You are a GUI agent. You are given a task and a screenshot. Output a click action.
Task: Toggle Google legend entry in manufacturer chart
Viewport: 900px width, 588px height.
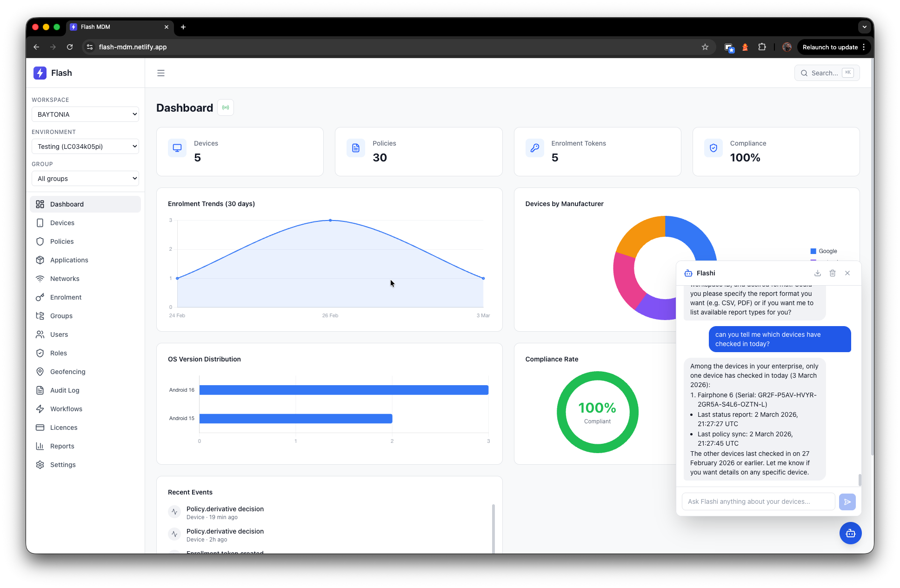coord(824,251)
